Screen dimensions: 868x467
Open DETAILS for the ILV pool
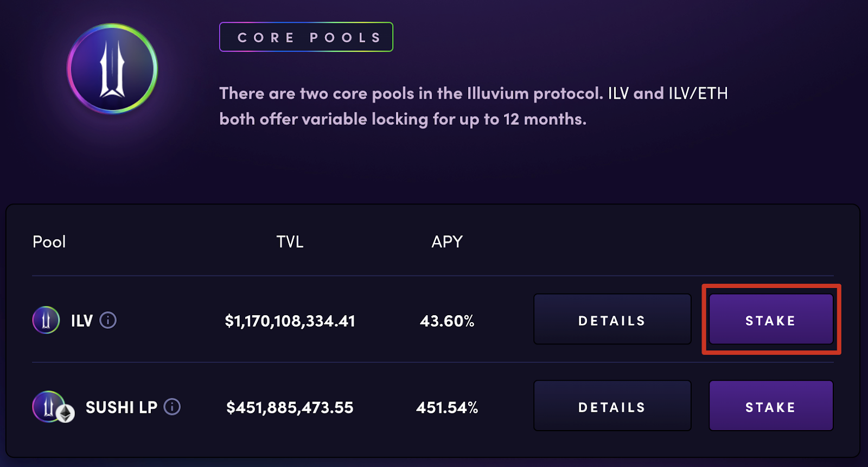612,319
